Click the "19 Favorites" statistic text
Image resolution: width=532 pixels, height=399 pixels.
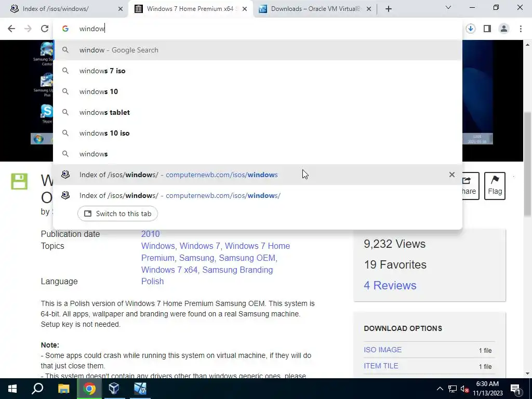point(395,264)
